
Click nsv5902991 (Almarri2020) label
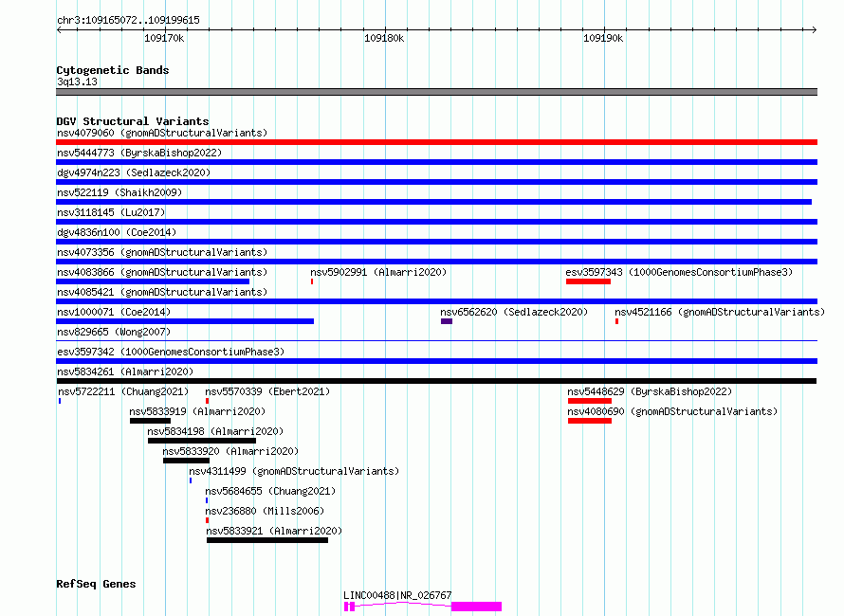pos(378,272)
